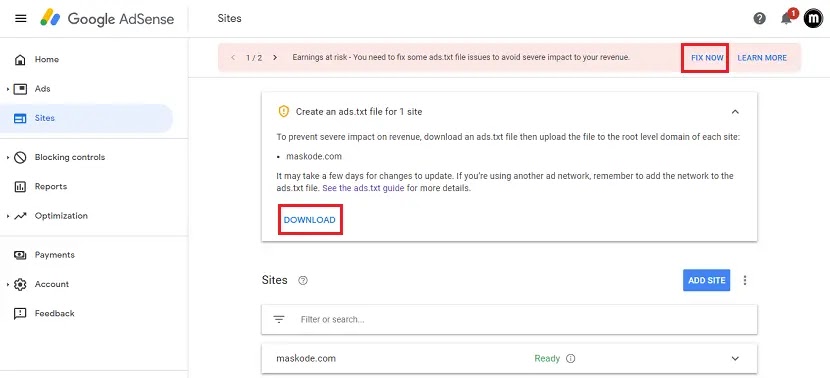Click the Payments money icon

point(20,255)
